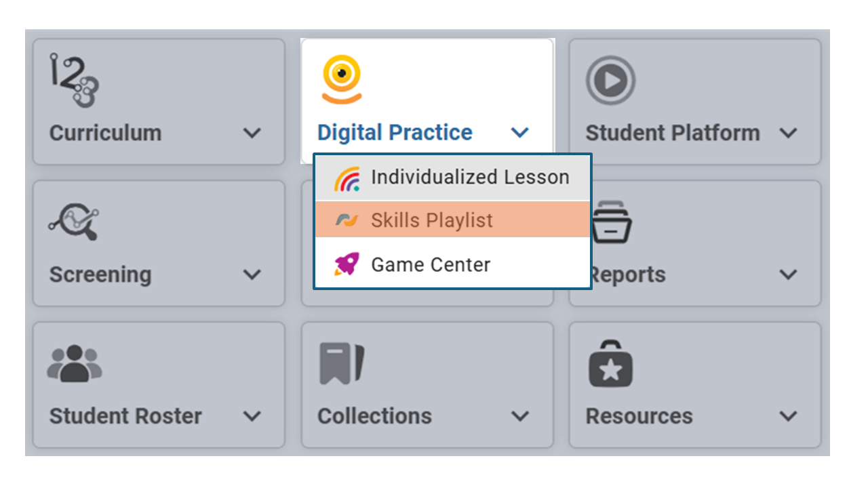Open Game Center menu entry
This screenshot has width=868, height=488.
(452, 263)
